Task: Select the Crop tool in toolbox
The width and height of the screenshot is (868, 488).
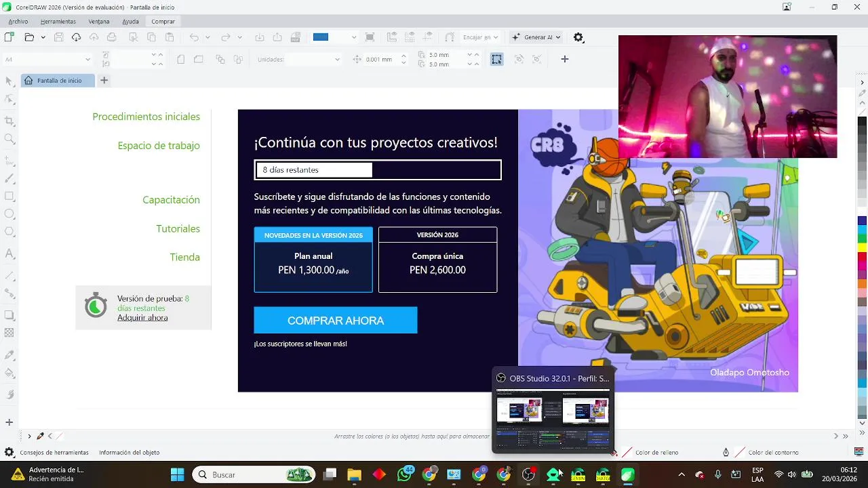Action: 9,121
